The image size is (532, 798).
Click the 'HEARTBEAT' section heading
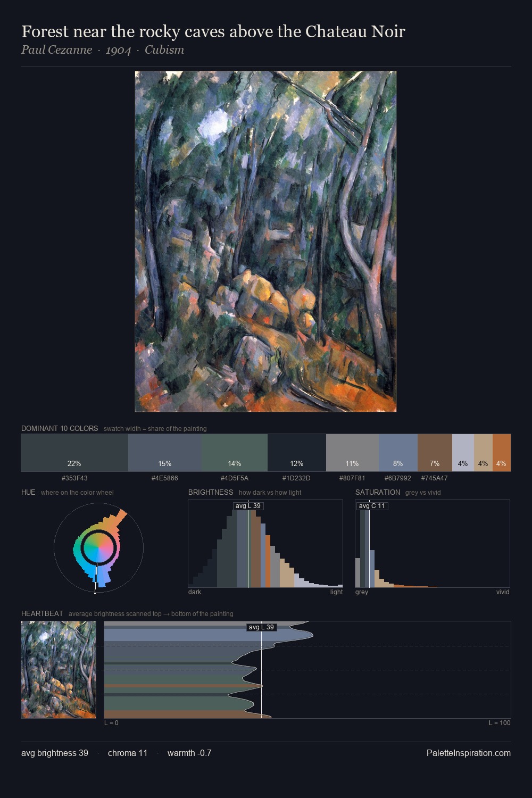pyautogui.click(x=42, y=613)
